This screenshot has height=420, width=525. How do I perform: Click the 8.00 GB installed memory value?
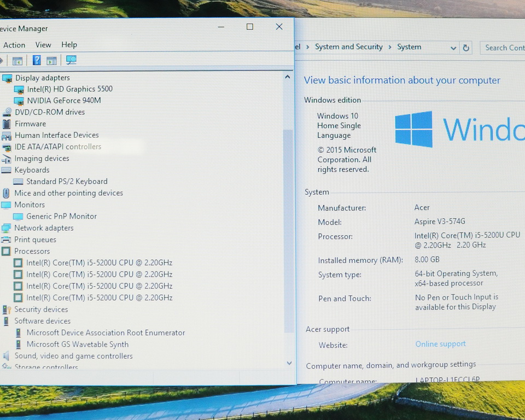(427, 260)
